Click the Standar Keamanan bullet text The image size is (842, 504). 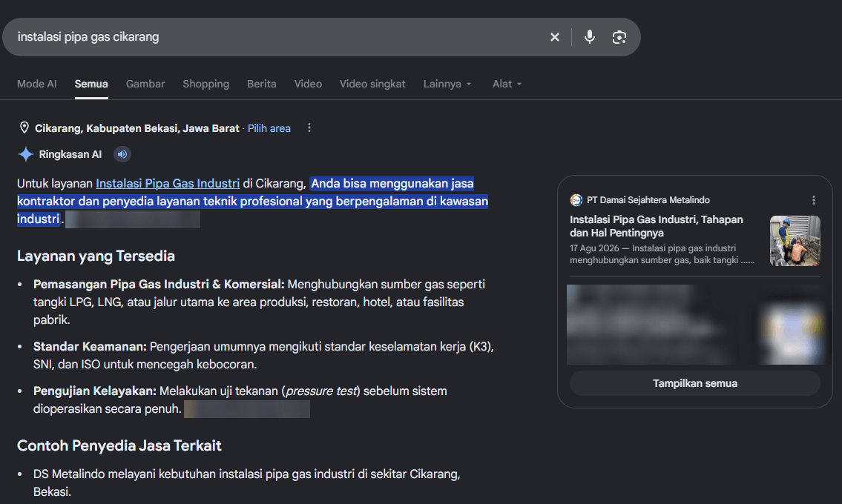(x=263, y=355)
